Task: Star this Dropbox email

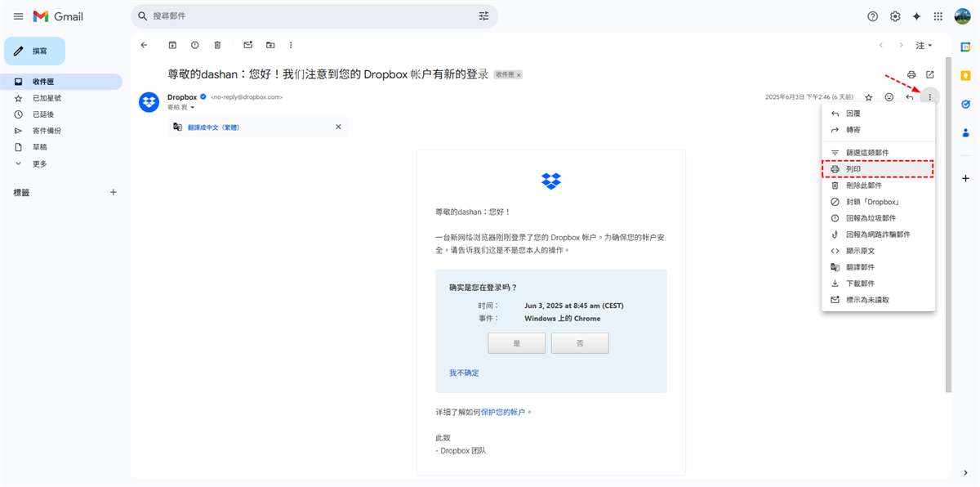Action: click(x=869, y=97)
